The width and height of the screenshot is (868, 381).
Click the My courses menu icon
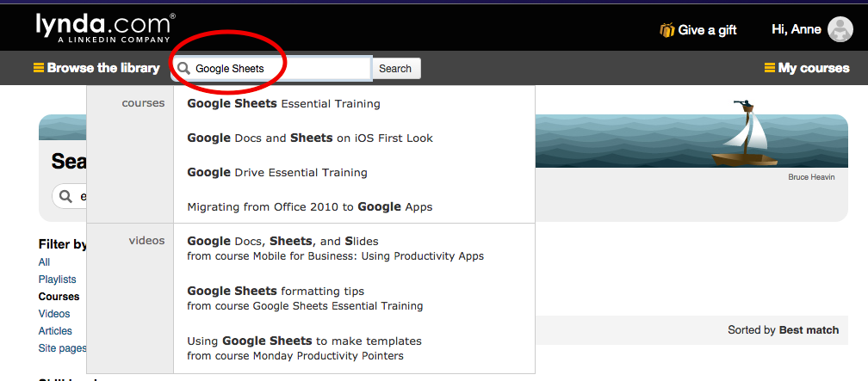770,68
